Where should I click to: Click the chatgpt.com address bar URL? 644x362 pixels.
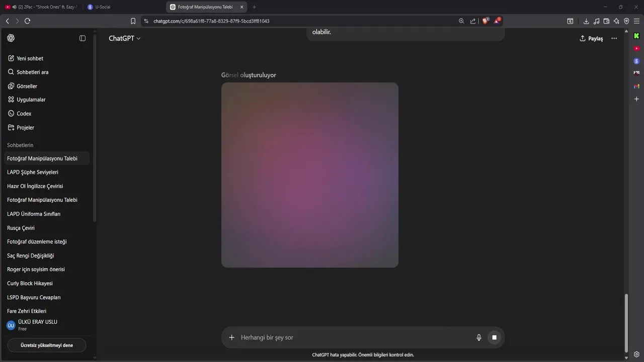211,21
